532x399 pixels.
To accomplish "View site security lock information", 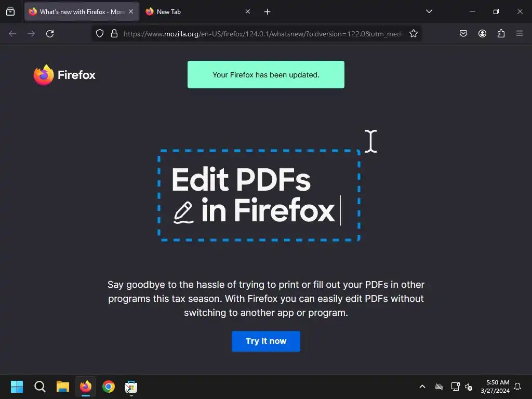I will click(x=114, y=34).
